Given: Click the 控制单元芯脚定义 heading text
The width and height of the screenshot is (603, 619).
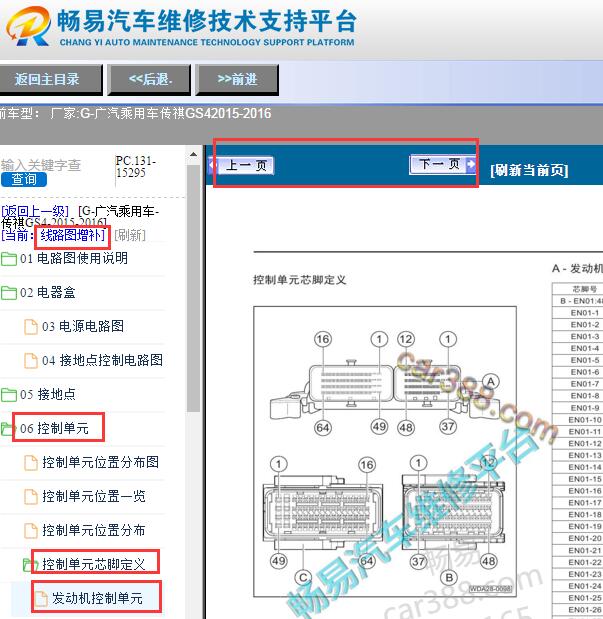Looking at the screenshot, I should (x=299, y=280).
